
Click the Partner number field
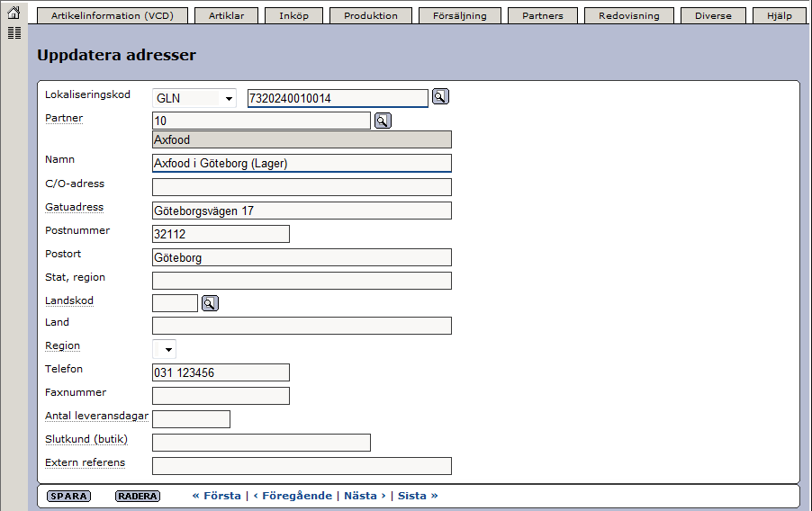pos(262,121)
